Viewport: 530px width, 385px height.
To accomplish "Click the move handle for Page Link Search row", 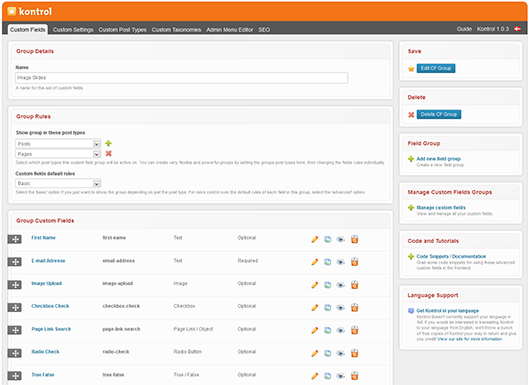I will click(x=15, y=330).
